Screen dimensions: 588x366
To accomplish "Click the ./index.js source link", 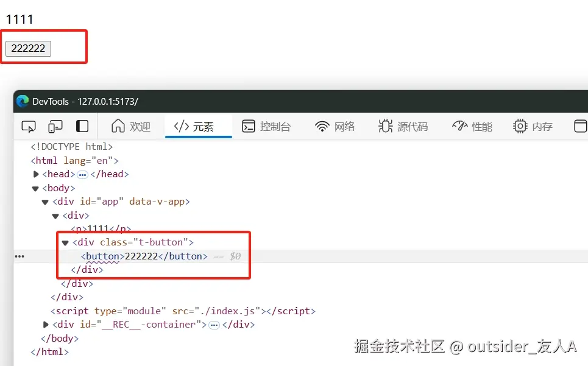I will pyautogui.click(x=228, y=311).
